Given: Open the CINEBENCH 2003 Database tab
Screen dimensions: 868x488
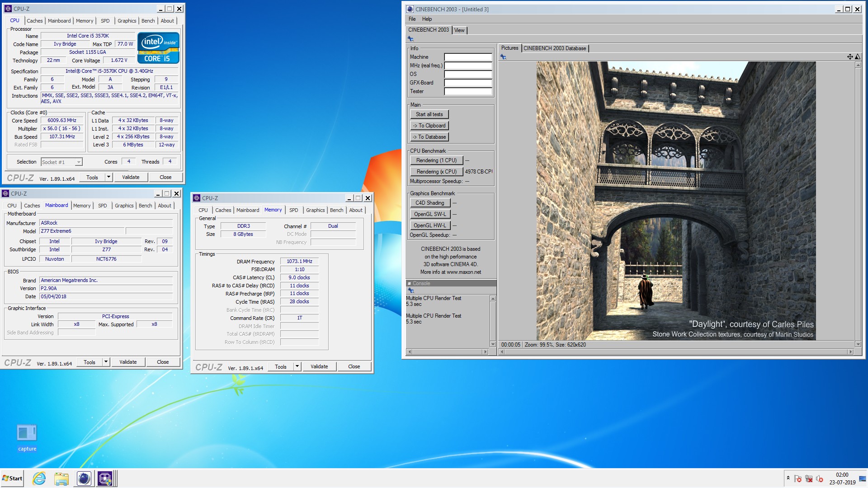Looking at the screenshot, I should coord(555,48).
